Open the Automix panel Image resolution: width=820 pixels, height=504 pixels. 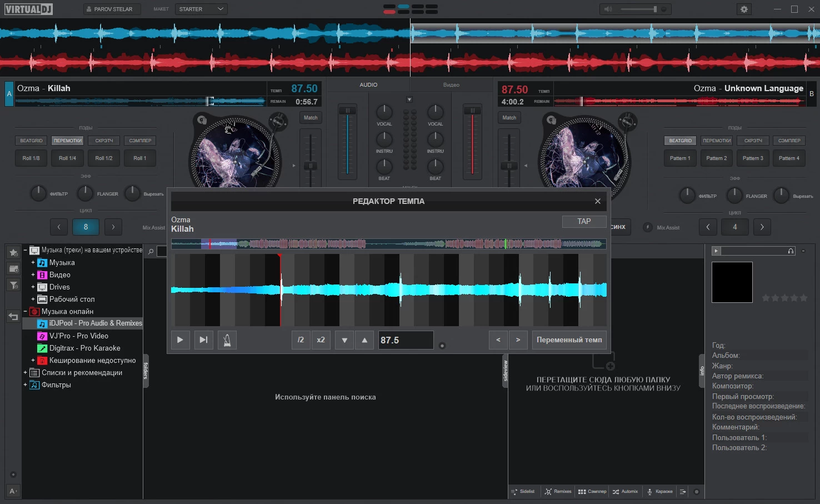625,491
